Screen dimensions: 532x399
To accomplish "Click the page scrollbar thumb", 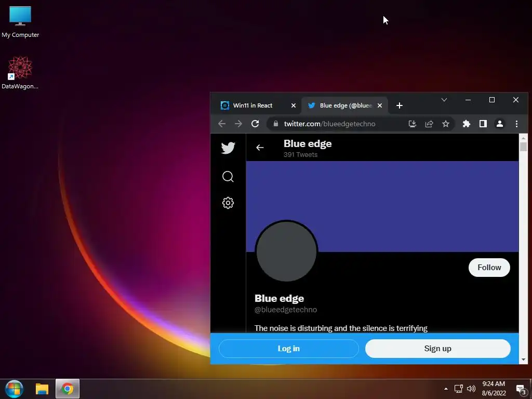I will pyautogui.click(x=523, y=147).
